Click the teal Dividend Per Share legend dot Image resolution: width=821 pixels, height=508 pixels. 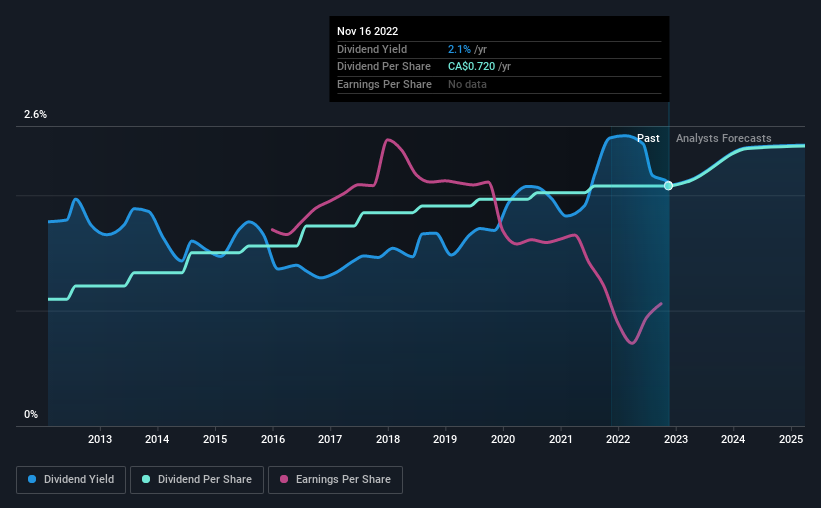(x=146, y=479)
